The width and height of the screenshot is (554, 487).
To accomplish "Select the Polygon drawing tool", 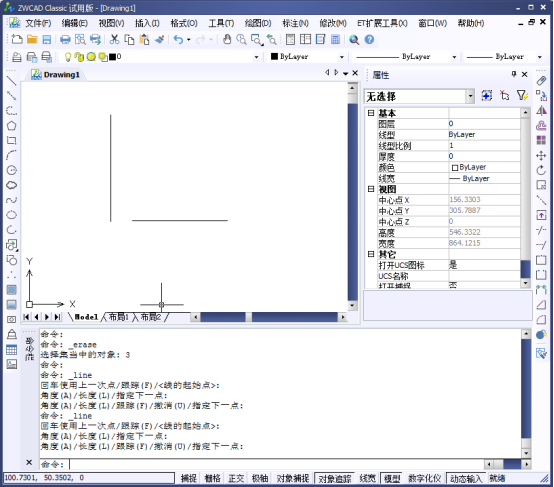I will coord(11,125).
